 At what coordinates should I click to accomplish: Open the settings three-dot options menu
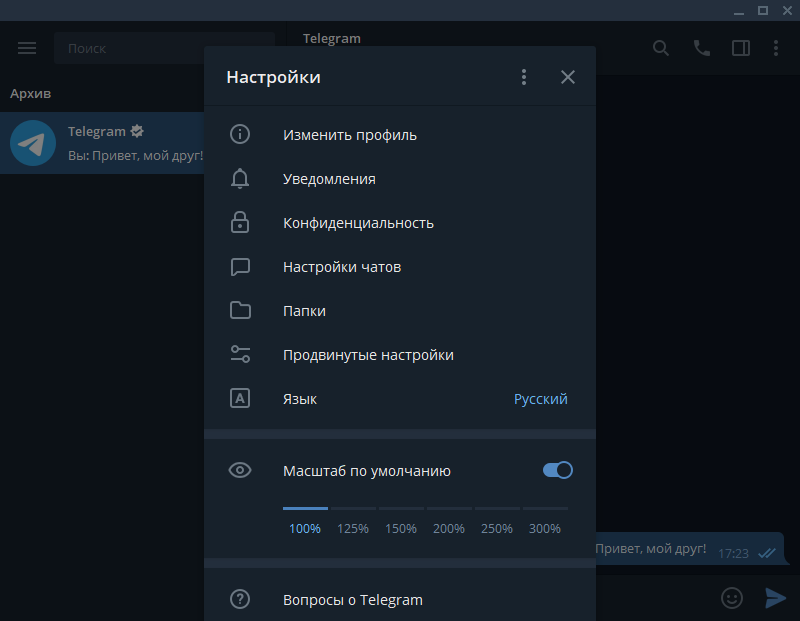pos(524,77)
